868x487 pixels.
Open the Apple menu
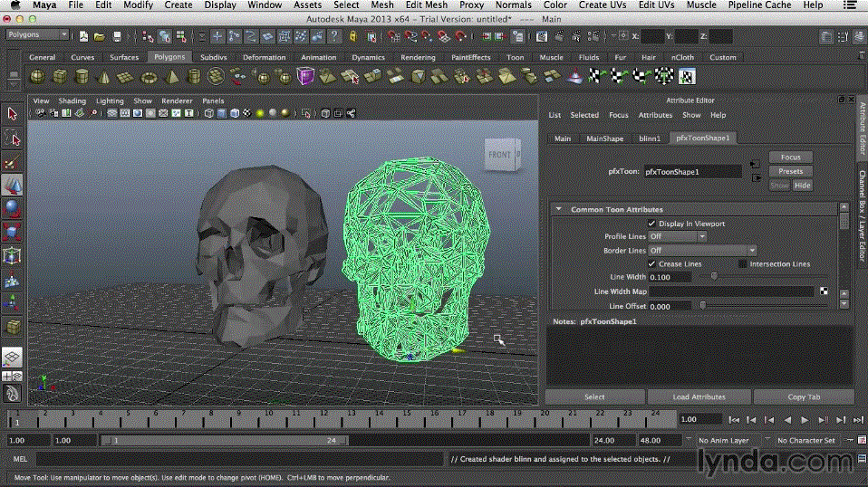14,5
